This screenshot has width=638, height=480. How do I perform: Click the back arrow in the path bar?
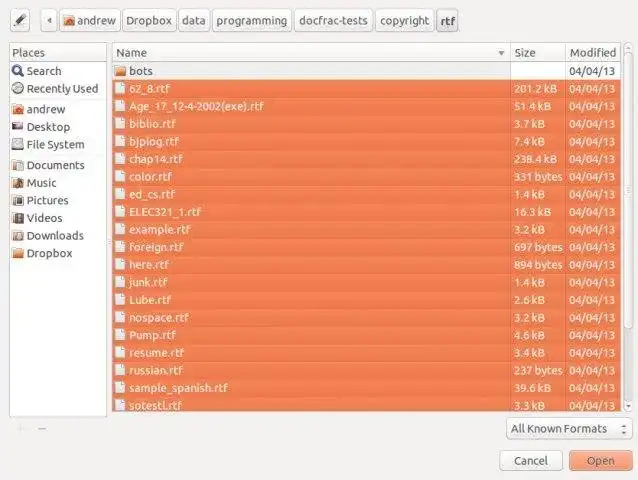point(49,20)
